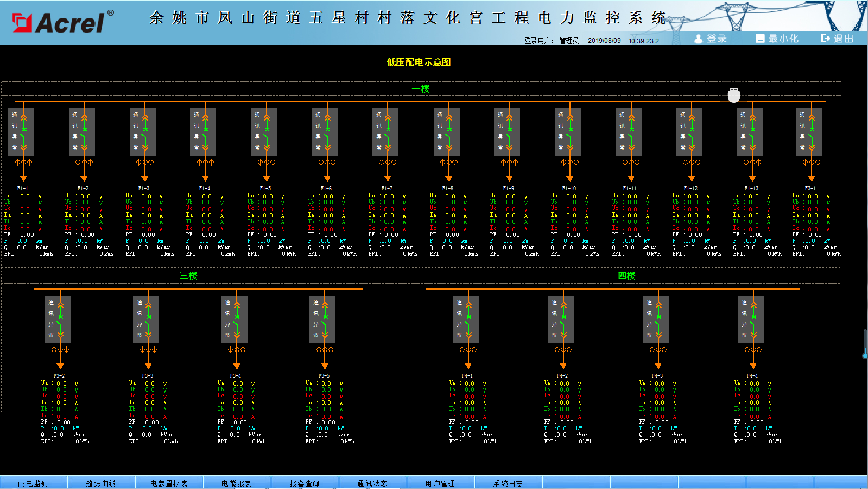Open the 系统日志 tab
This screenshot has width=868, height=489.
[508, 483]
